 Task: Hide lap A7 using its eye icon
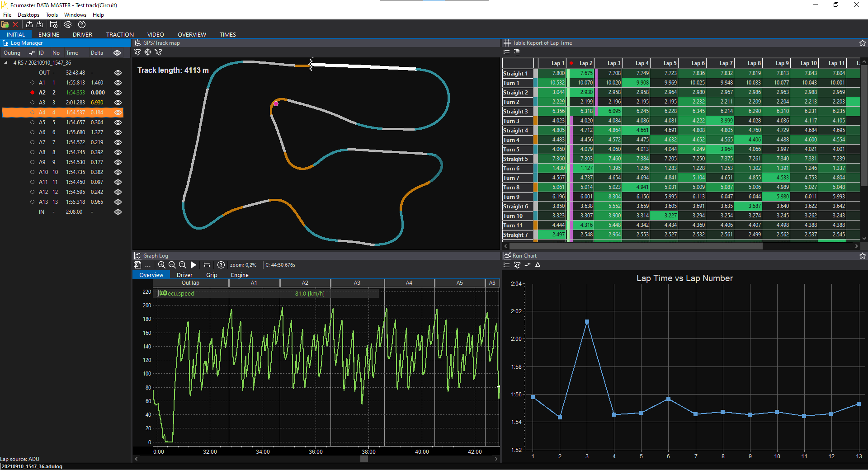click(118, 142)
